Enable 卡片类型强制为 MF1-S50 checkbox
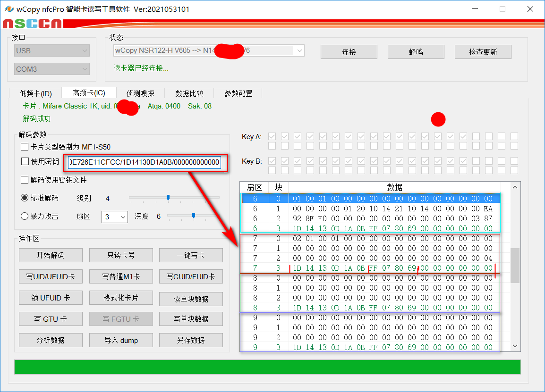Viewport: 545px width, 392px height. [25, 147]
